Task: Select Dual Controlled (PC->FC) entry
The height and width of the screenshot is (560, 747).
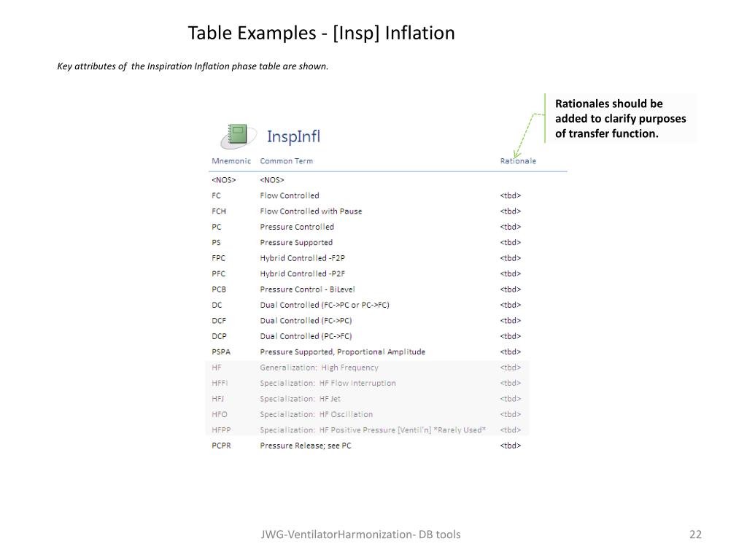Action: pyautogui.click(x=306, y=336)
